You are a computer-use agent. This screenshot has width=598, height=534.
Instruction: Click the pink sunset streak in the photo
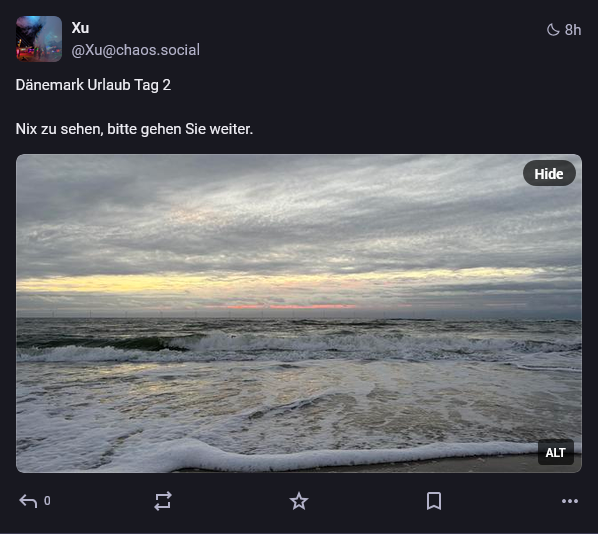click(290, 306)
